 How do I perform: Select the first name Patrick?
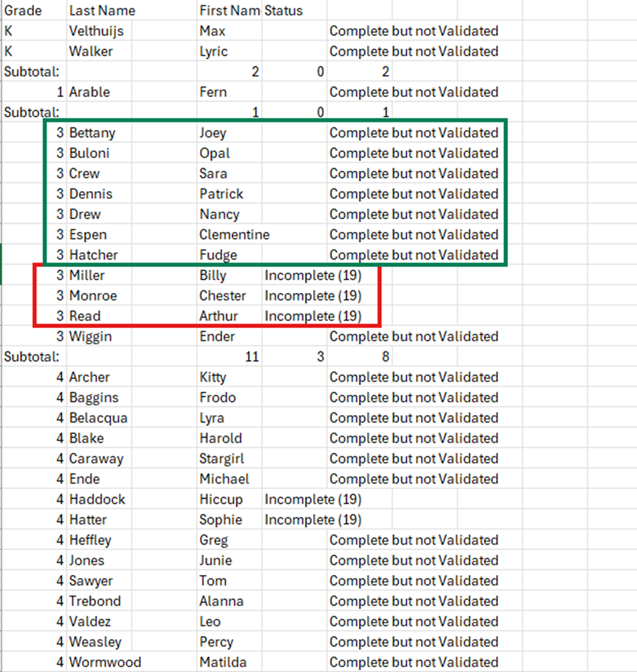tap(229, 194)
